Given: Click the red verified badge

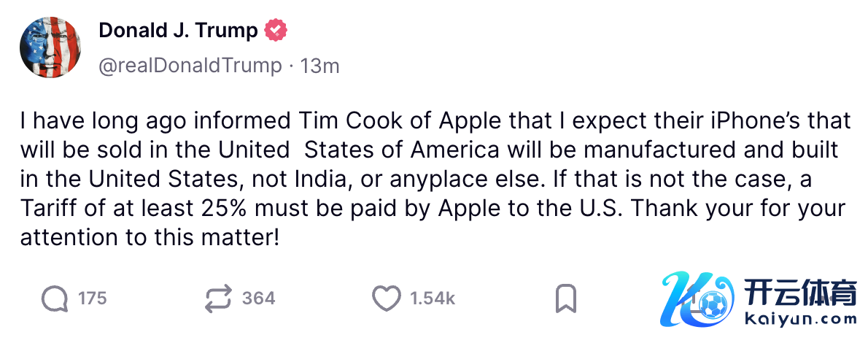Looking at the screenshot, I should pyautogui.click(x=276, y=31).
